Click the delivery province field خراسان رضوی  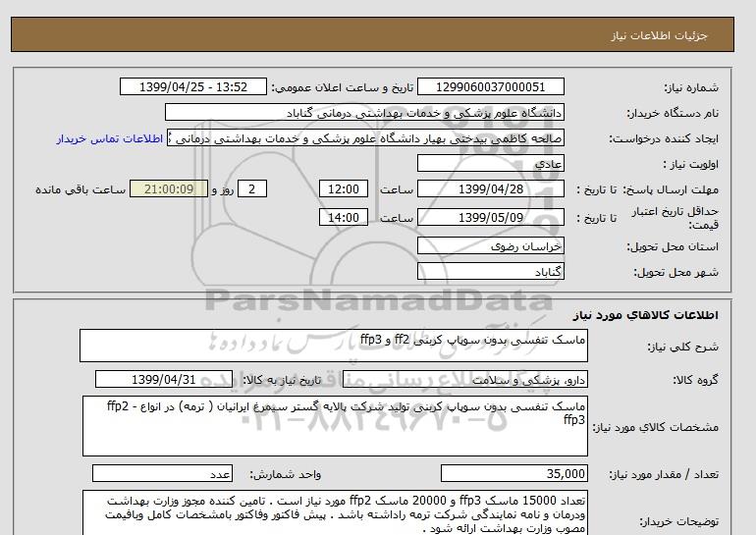tap(490, 245)
